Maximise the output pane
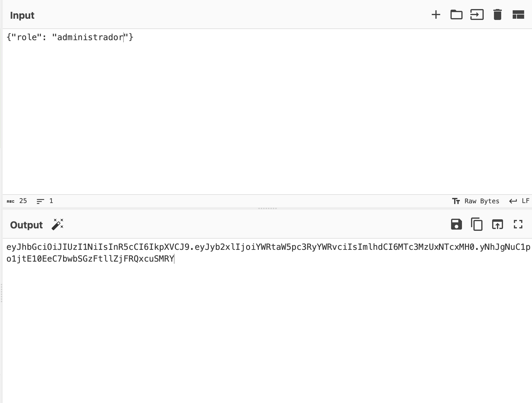This screenshot has width=532, height=403. tap(518, 224)
